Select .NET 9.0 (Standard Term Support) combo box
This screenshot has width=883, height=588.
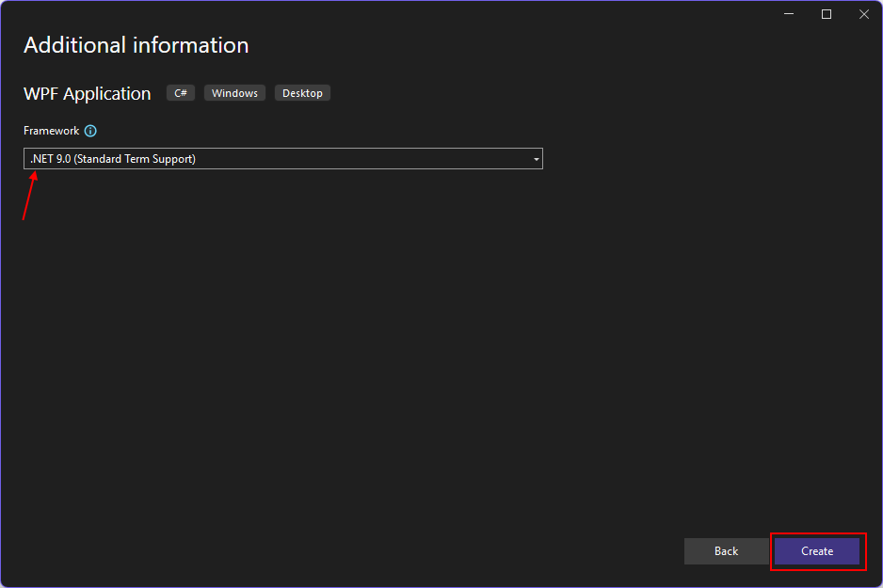pyautogui.click(x=282, y=158)
